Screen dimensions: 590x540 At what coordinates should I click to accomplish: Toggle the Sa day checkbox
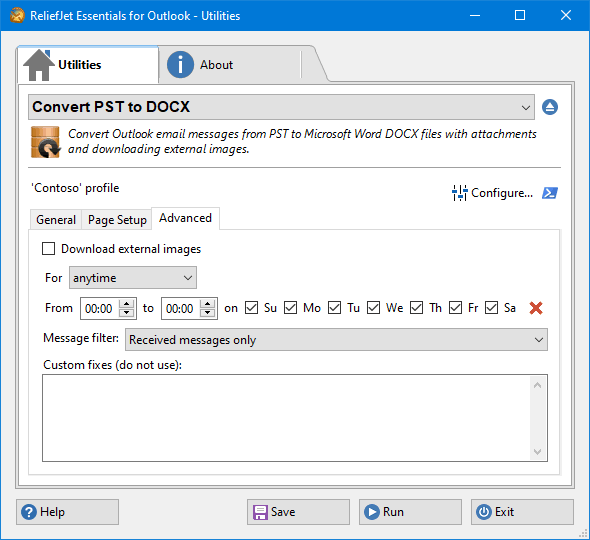(491, 307)
